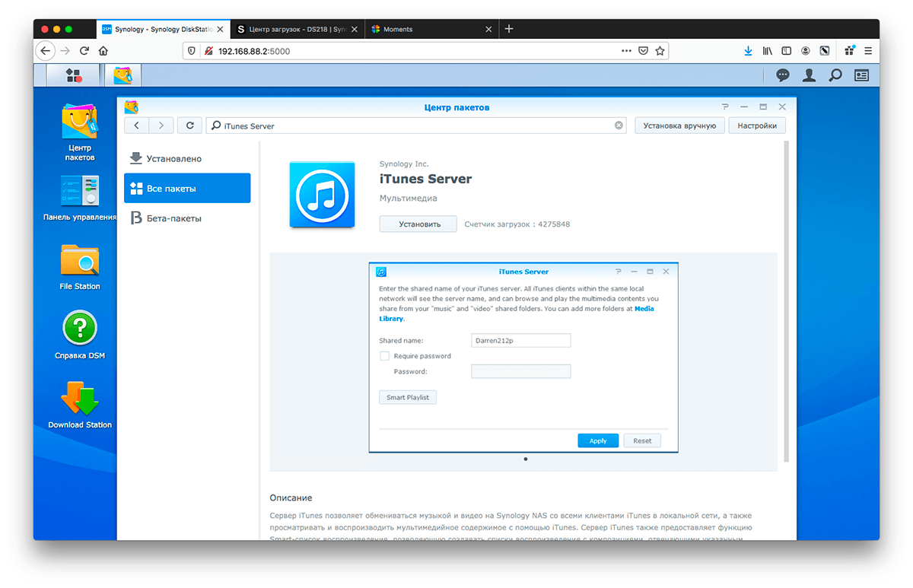913x588 pixels.
Task: Open DSM notifications speech bubble icon
Action: (x=782, y=75)
